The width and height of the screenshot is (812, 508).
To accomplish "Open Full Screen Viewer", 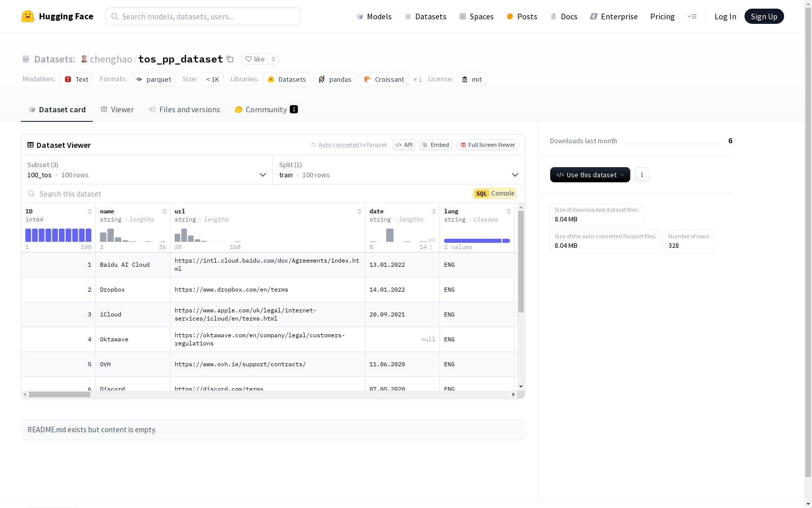I will pos(487,145).
